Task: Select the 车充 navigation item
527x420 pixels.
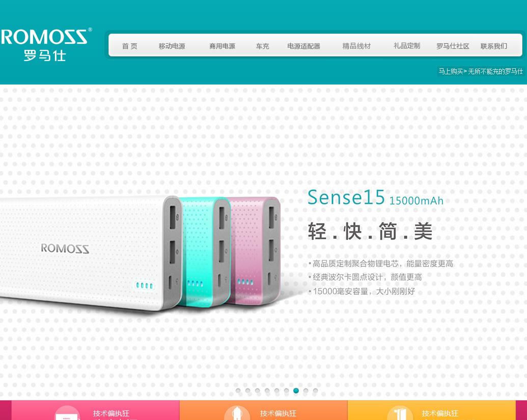Action: [x=262, y=46]
